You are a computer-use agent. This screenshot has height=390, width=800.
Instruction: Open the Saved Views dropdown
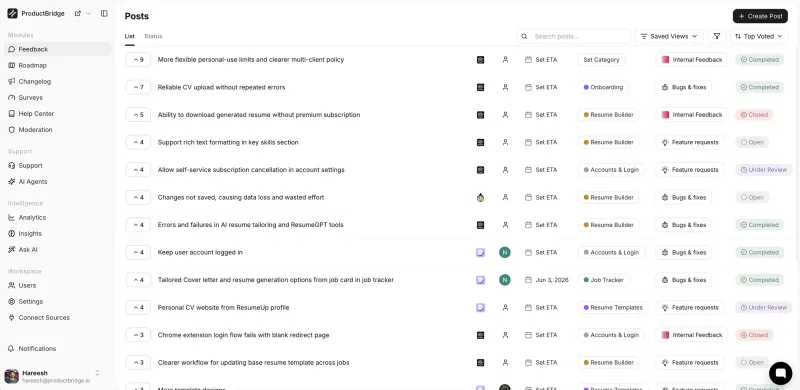click(x=669, y=36)
